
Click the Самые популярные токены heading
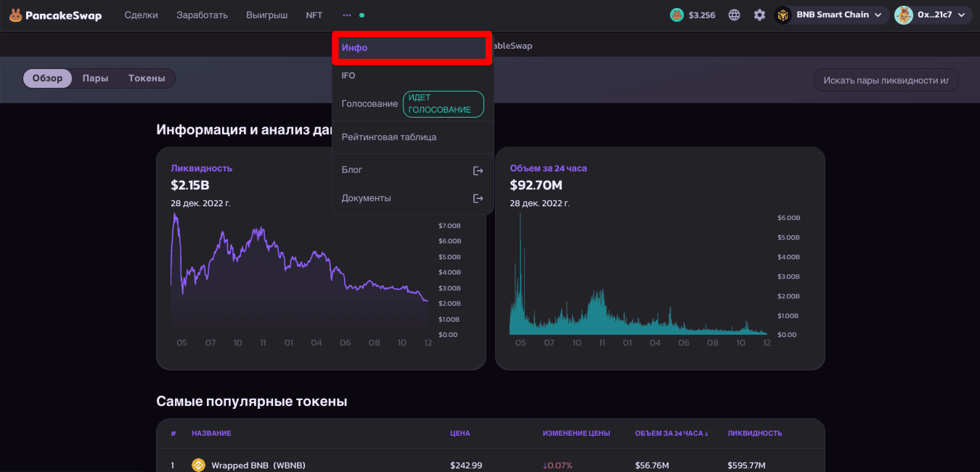pyautogui.click(x=252, y=401)
